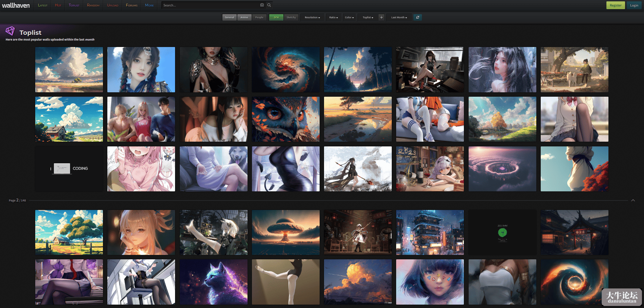
Task: Click the camera image-search icon
Action: tap(262, 5)
